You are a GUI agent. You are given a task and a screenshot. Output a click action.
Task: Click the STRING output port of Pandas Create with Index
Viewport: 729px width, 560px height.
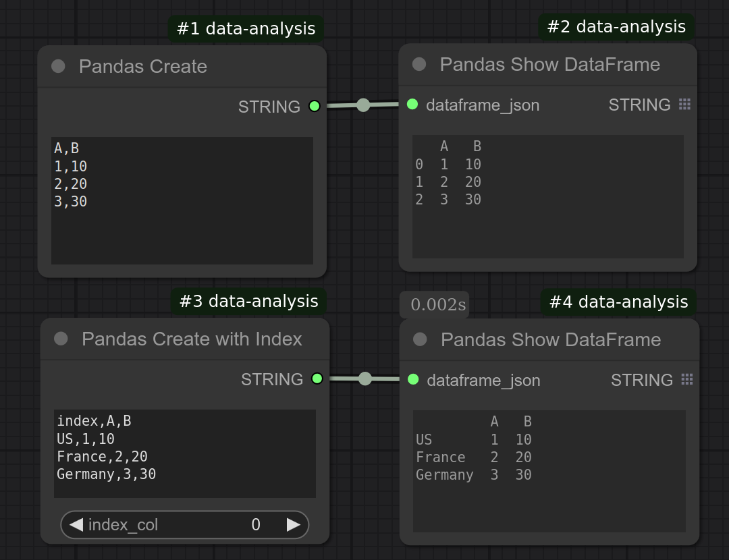click(x=317, y=379)
